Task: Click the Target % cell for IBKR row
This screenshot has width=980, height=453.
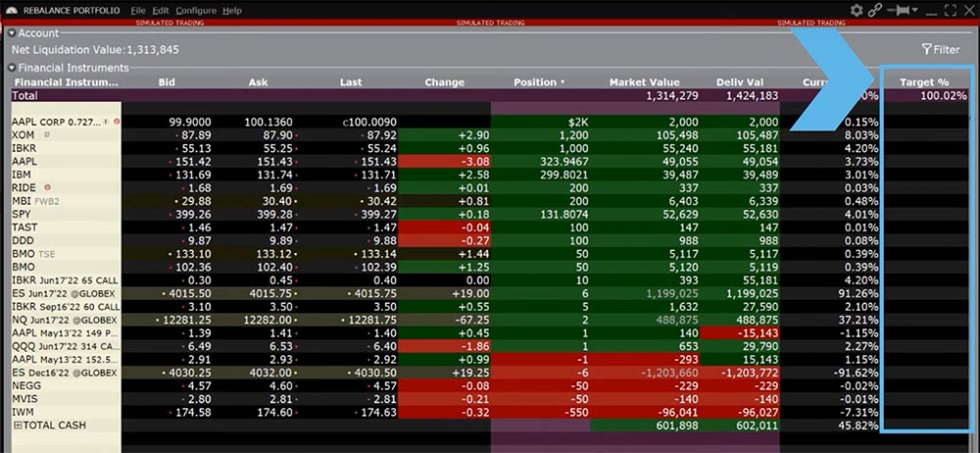Action: (x=927, y=147)
